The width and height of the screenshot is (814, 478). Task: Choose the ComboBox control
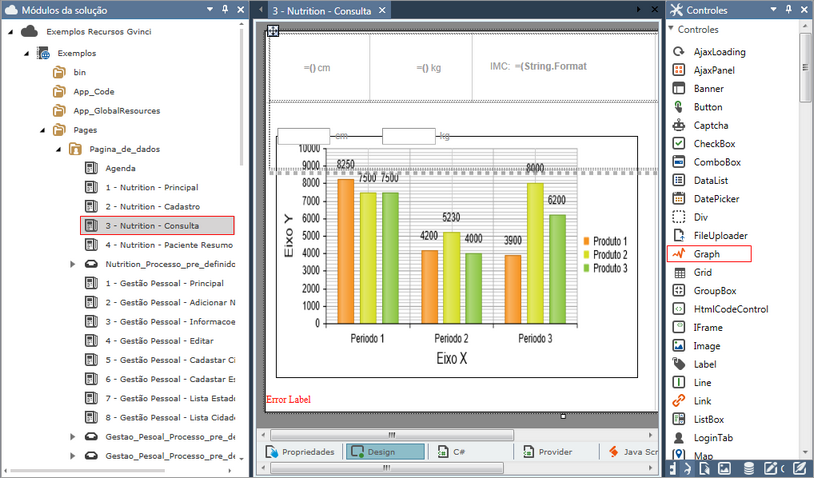click(707, 162)
